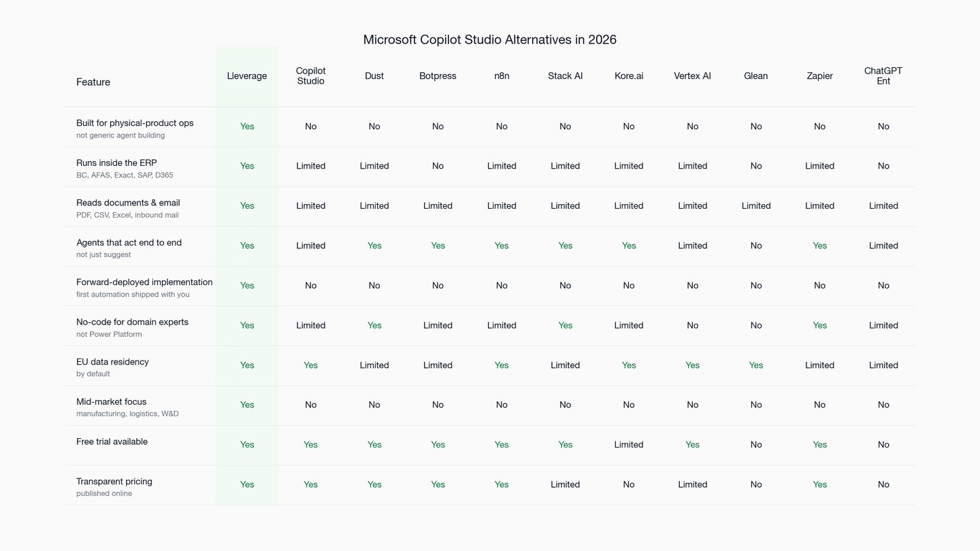Click Kore.ai "Limited" in Free trial row
The width and height of the screenshot is (980, 551).
(629, 445)
